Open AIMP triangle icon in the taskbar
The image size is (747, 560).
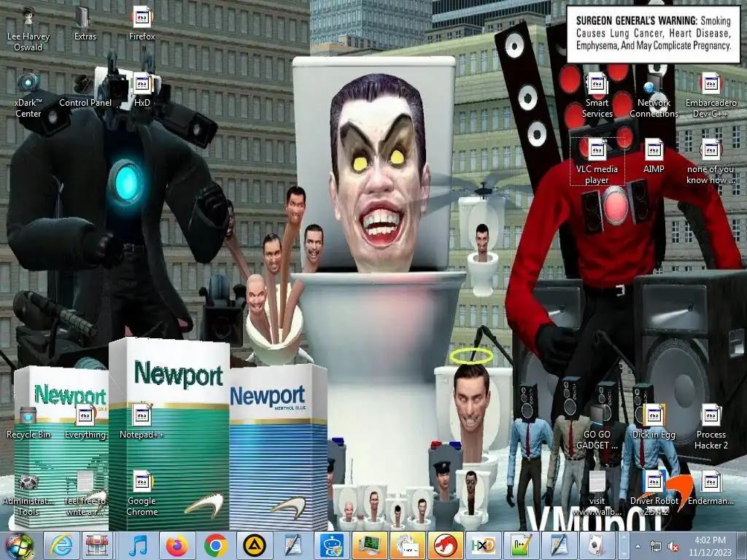pyautogui.click(x=254, y=545)
